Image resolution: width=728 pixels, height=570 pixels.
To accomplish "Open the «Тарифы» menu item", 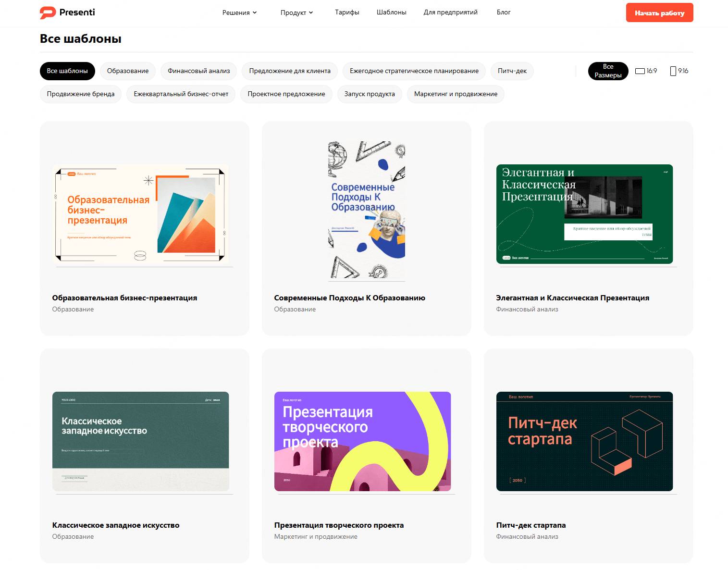I will (347, 12).
